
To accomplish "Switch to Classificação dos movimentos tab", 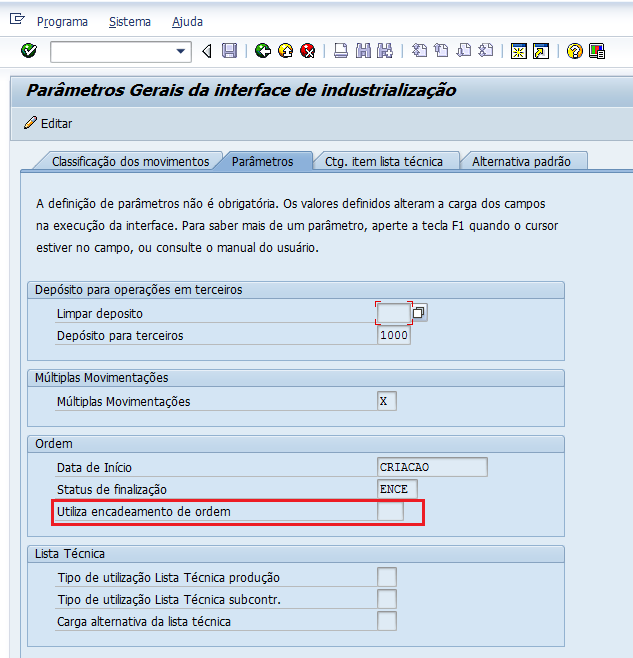I will [130, 162].
